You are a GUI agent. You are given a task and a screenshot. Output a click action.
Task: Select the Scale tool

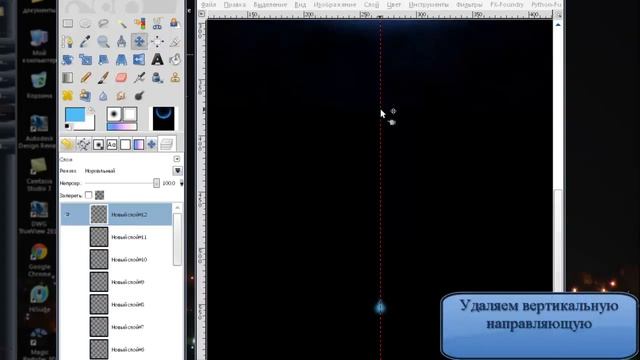(x=85, y=60)
